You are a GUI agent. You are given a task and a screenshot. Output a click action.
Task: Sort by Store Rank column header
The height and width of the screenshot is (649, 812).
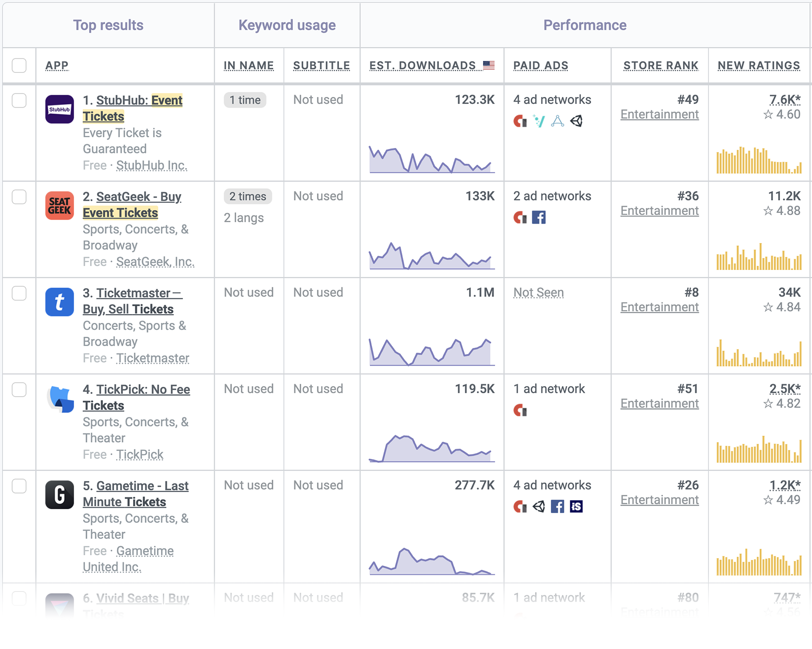click(660, 65)
